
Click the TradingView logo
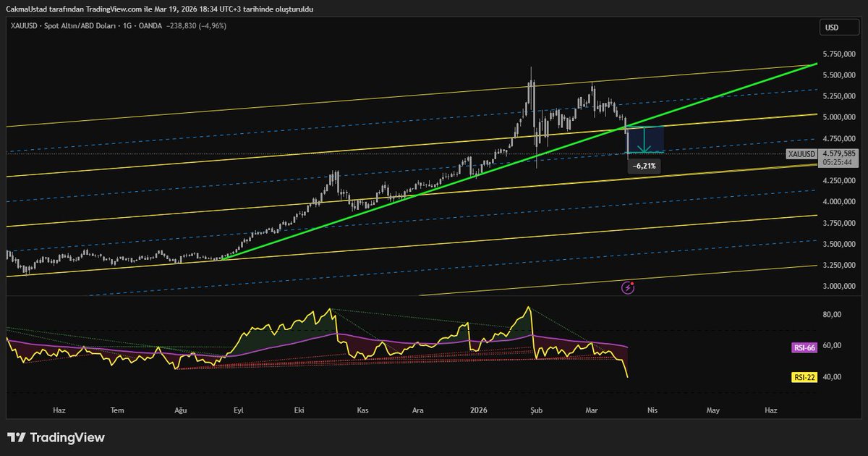coord(56,438)
